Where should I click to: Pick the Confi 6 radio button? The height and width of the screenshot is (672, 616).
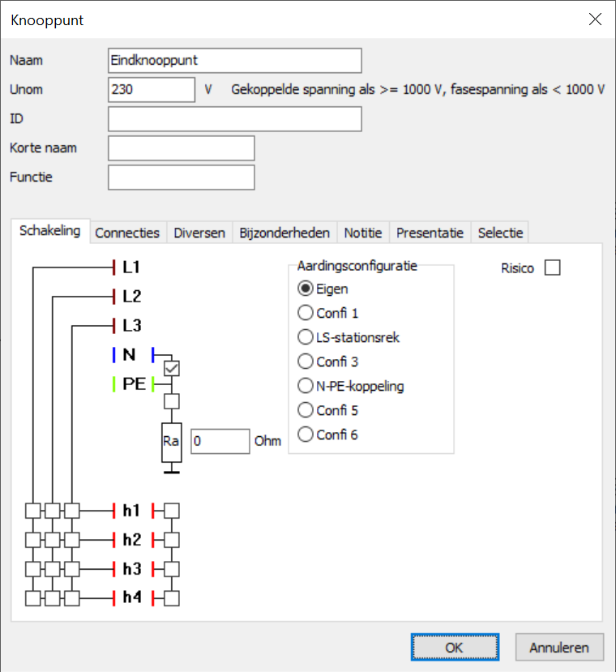(306, 434)
